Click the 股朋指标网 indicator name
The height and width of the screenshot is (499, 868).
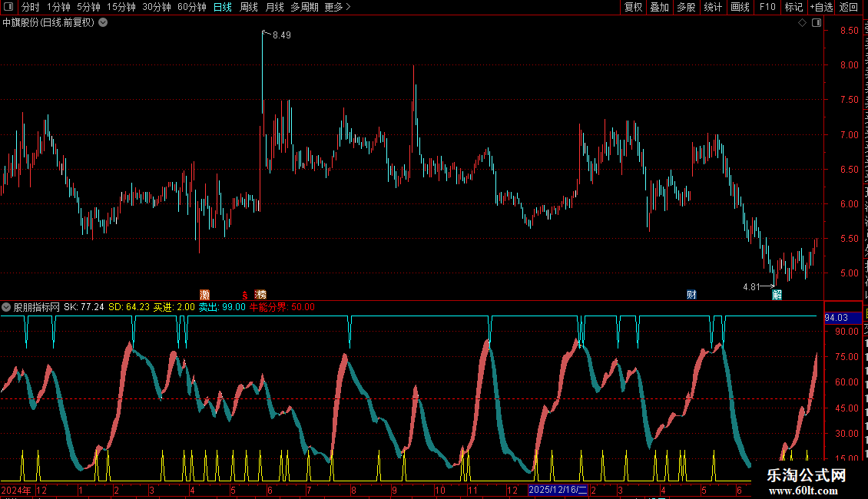click(37, 307)
